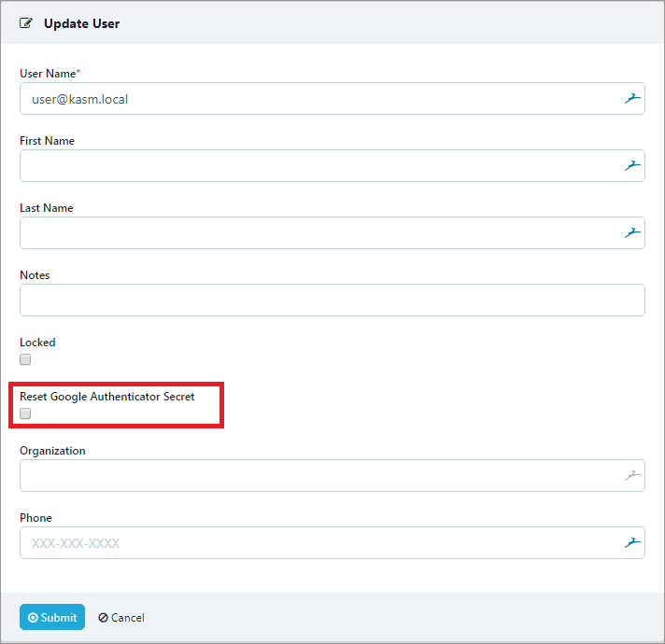Focus the Organization input field
Image resolution: width=665 pixels, height=644 pixels.
[318, 476]
